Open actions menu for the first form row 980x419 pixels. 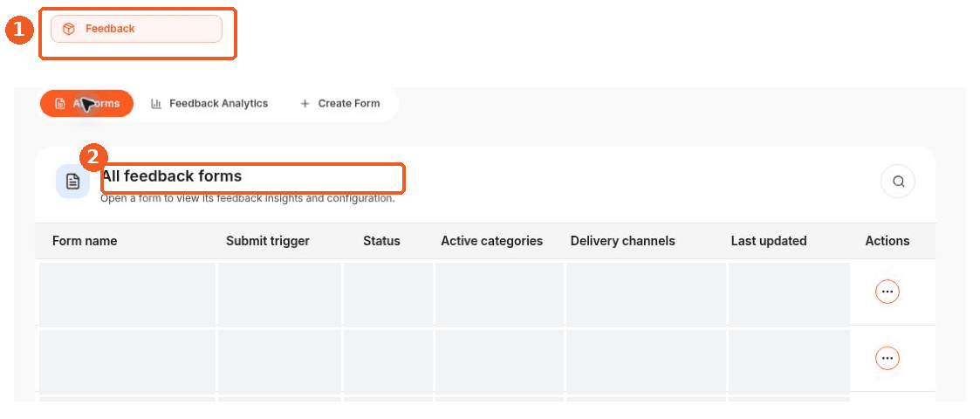click(887, 292)
